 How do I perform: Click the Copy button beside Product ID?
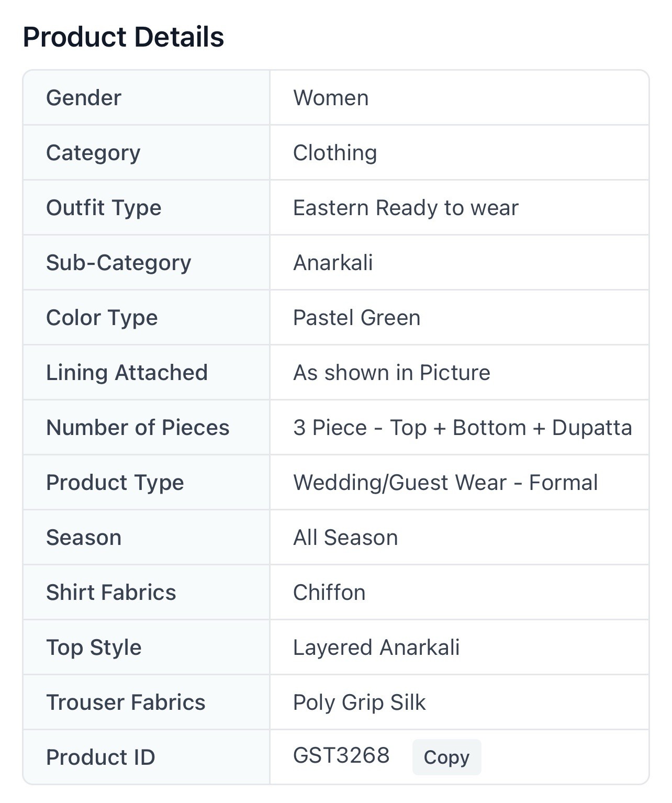pos(446,757)
